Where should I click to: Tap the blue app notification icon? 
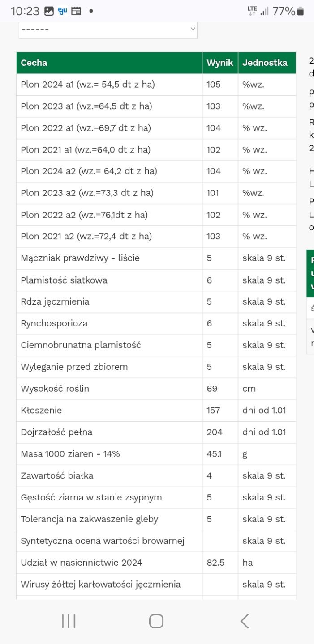click(62, 11)
